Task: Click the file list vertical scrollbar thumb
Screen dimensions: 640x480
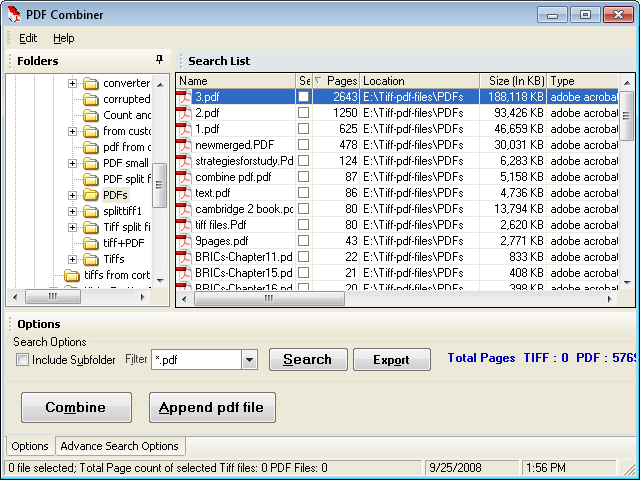Action: (627, 116)
